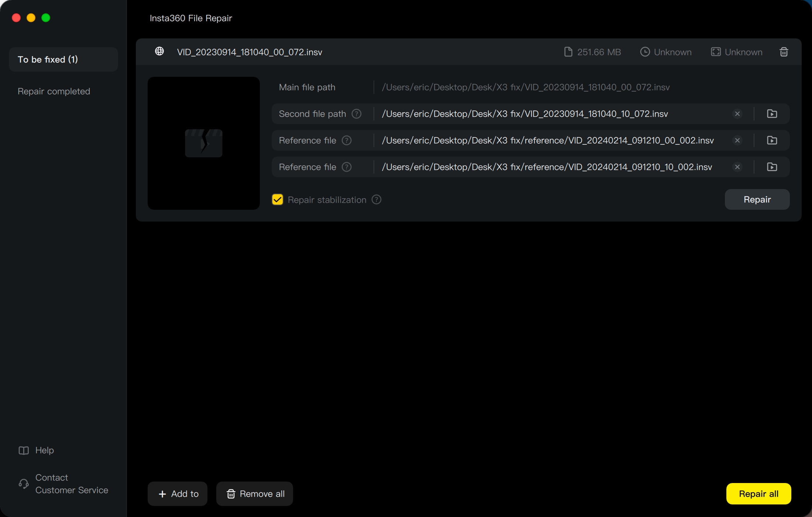Minimize the window with the yellow button
812x517 pixels.
pyautogui.click(x=31, y=18)
